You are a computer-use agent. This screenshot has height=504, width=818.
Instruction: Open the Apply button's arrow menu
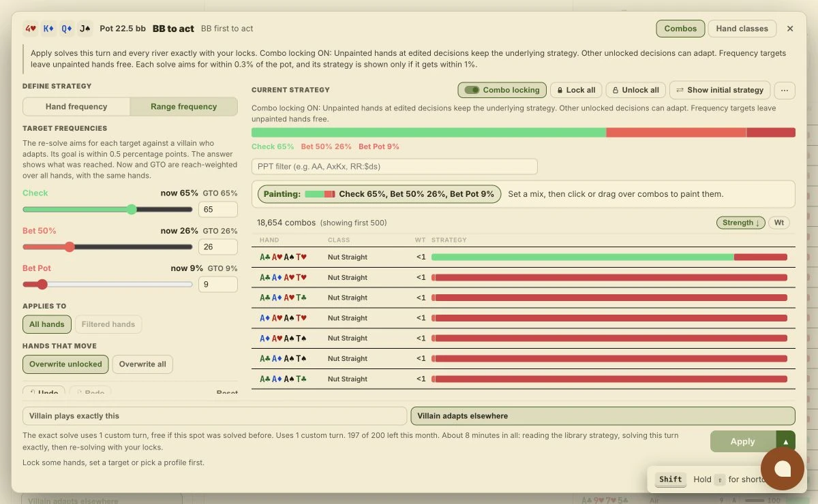coord(786,441)
